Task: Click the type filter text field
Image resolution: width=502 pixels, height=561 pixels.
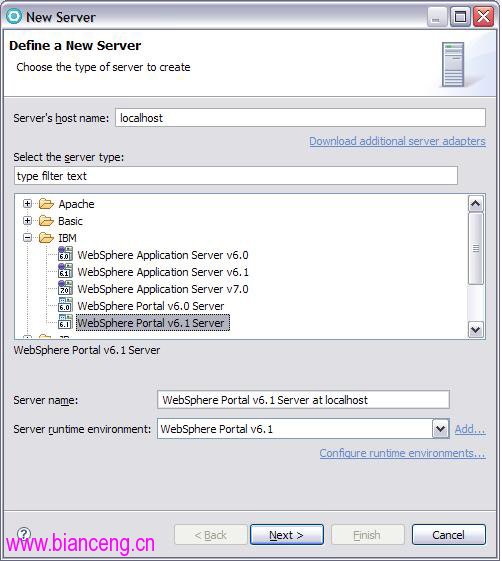Action: click(x=236, y=176)
